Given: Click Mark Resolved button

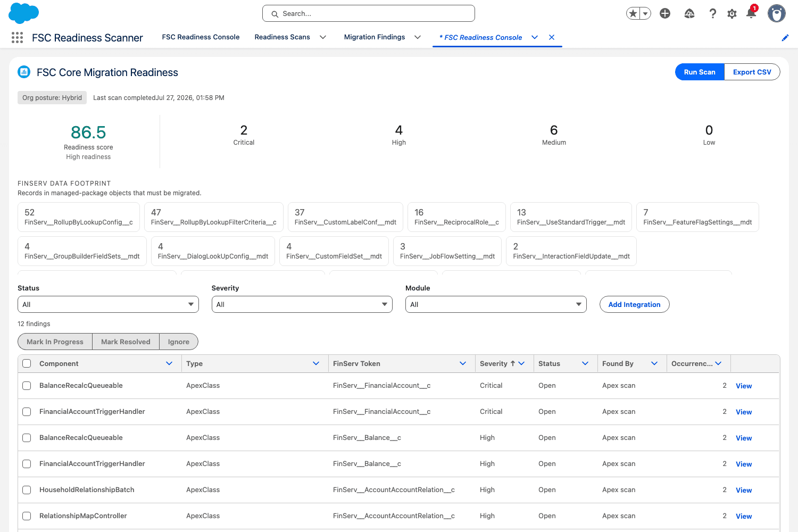Looking at the screenshot, I should (126, 342).
